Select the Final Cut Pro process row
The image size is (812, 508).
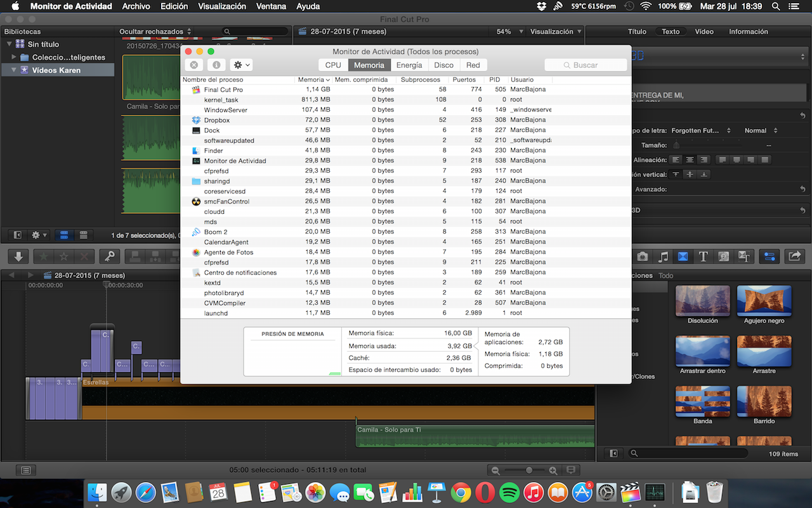406,90
